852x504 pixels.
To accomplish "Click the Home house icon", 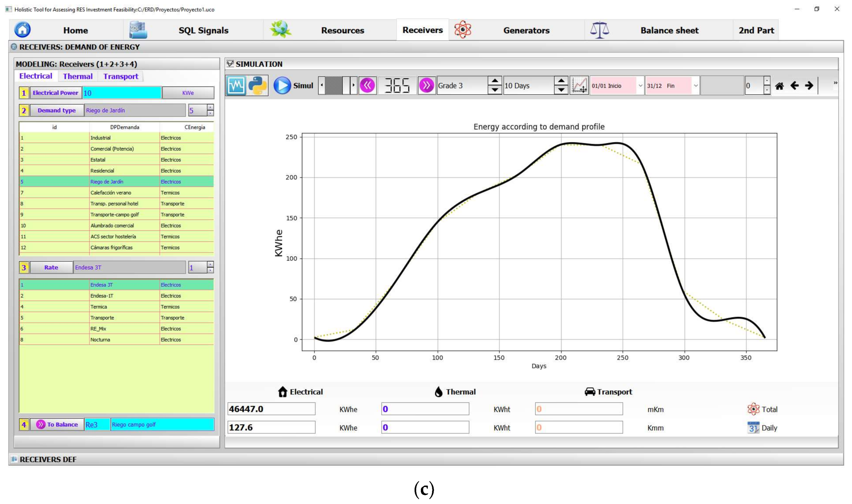I will [23, 30].
